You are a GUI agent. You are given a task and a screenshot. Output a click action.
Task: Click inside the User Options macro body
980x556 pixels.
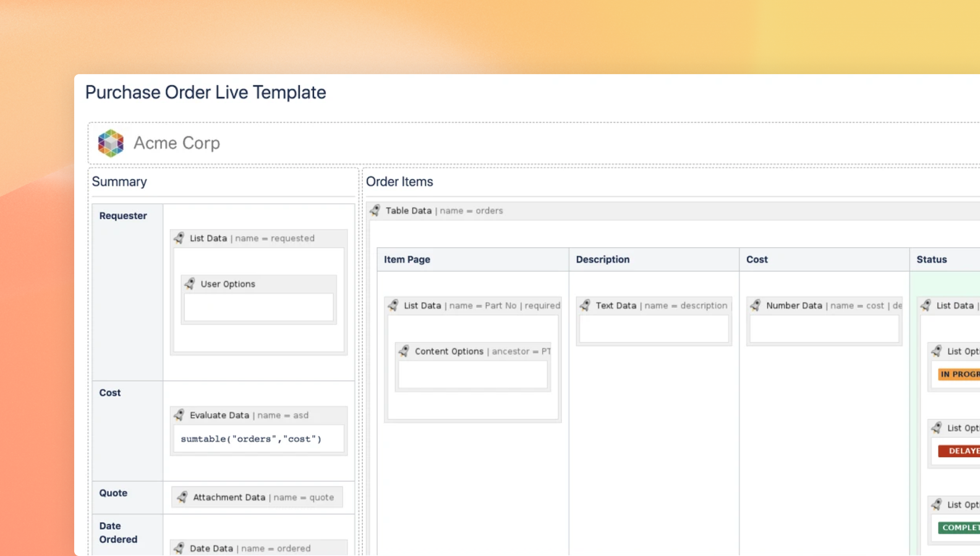(258, 307)
